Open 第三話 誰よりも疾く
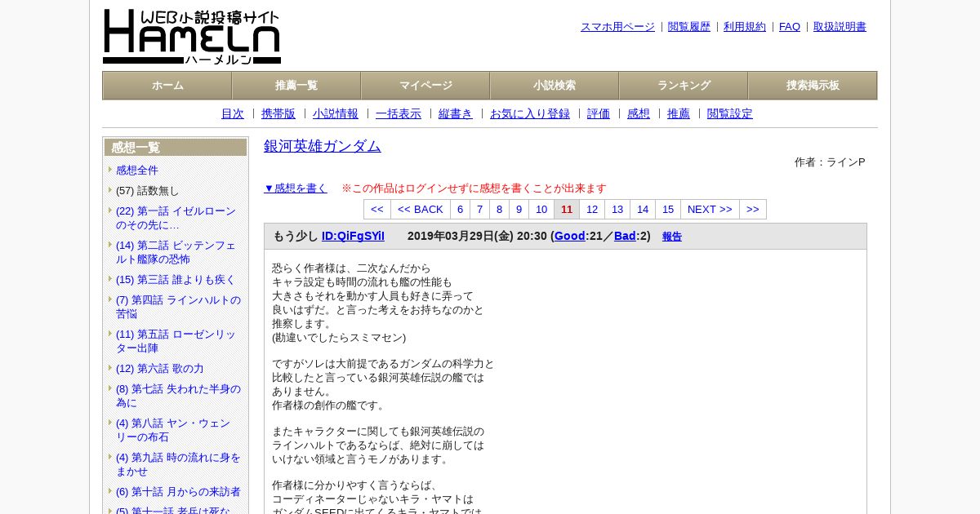Image resolution: width=980 pixels, height=514 pixels. pyautogui.click(x=176, y=280)
